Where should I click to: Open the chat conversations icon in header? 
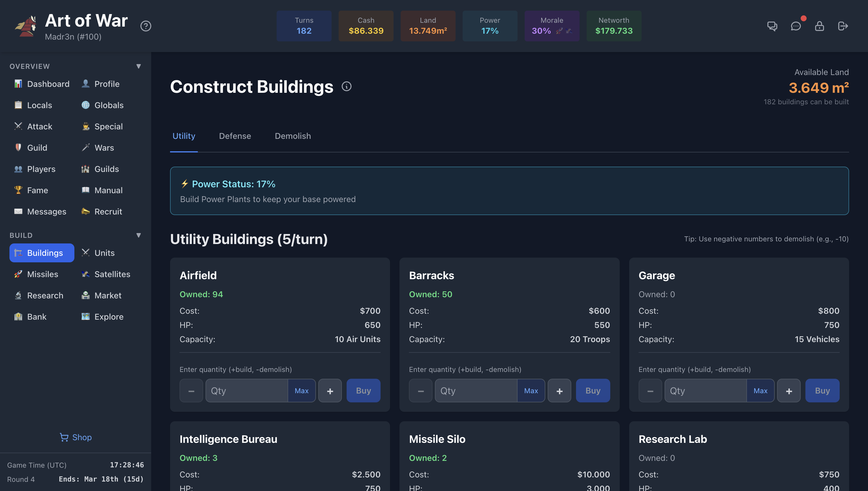pos(772,26)
